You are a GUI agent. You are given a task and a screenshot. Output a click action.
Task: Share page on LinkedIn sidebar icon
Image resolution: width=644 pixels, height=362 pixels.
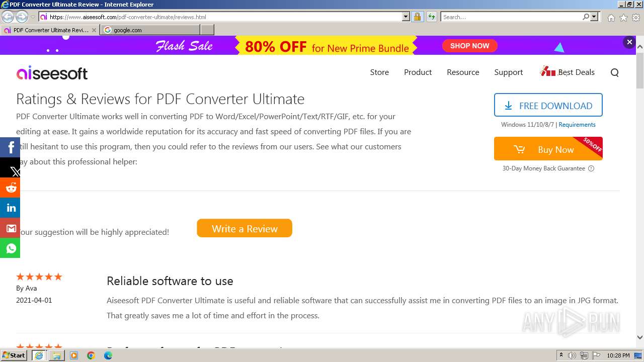coord(10,208)
